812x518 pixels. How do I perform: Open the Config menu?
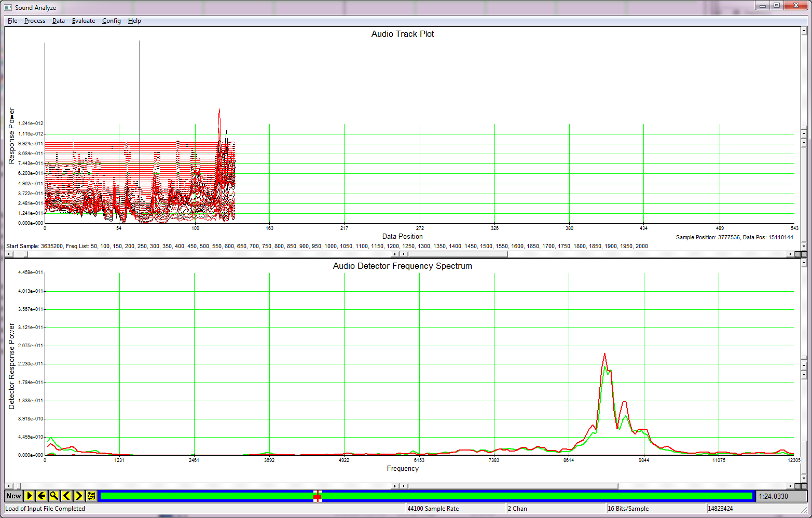click(111, 21)
